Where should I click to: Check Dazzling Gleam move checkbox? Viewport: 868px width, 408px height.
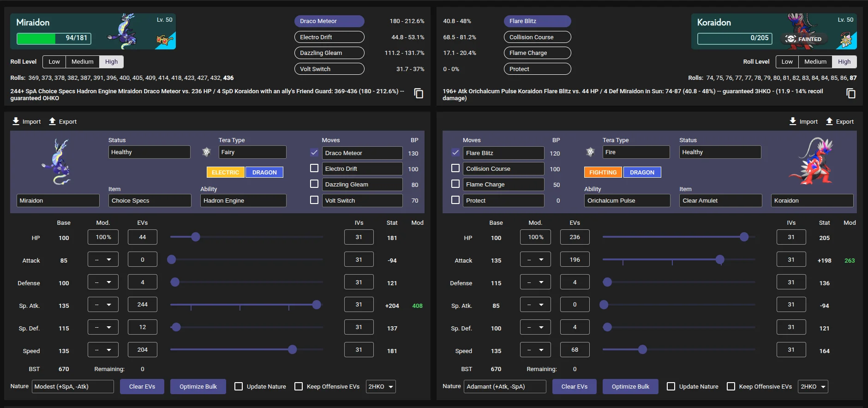tap(314, 184)
